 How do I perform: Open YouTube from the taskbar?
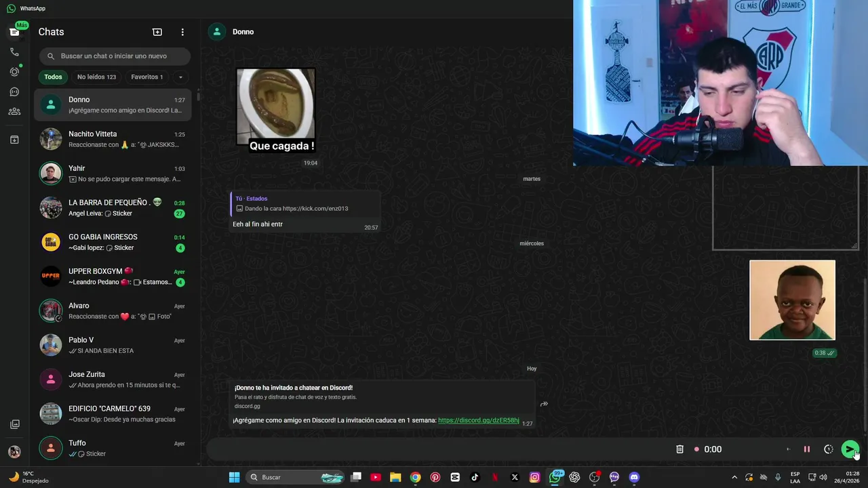pos(376,477)
